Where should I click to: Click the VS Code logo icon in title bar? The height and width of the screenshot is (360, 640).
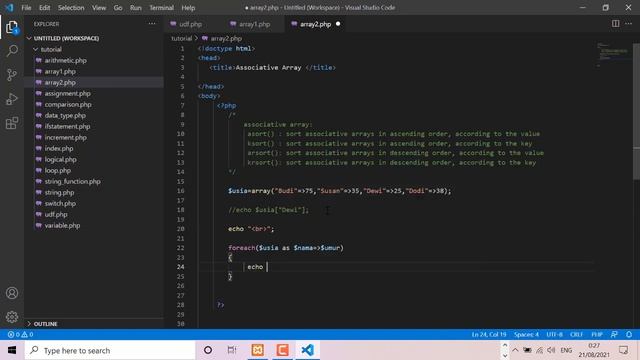[x=9, y=7]
